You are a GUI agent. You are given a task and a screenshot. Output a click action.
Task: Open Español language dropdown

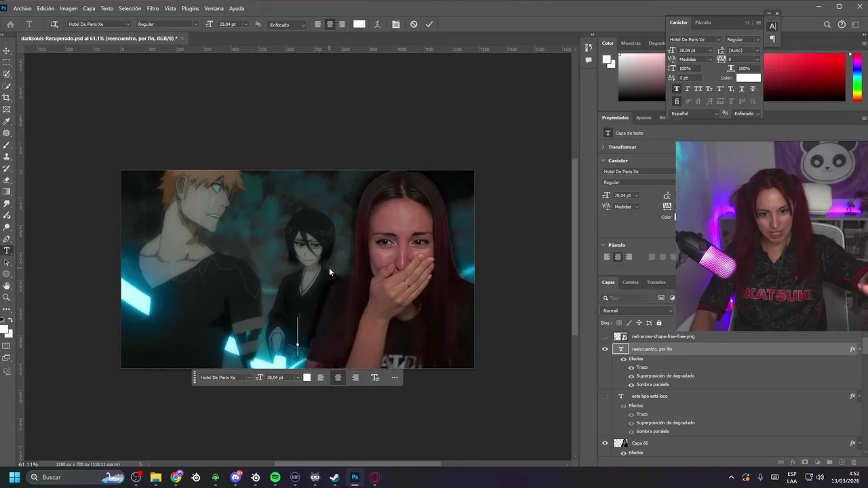click(x=694, y=114)
